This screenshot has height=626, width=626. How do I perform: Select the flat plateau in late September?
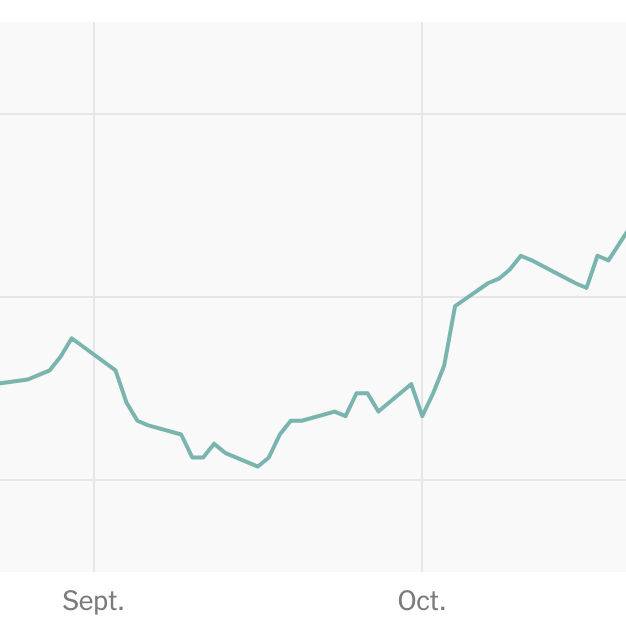click(x=362, y=393)
